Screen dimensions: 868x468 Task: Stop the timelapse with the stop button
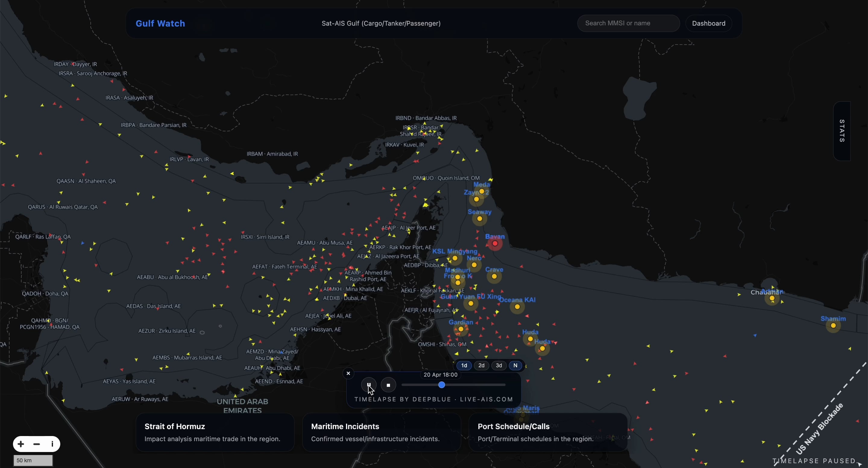[388, 385]
